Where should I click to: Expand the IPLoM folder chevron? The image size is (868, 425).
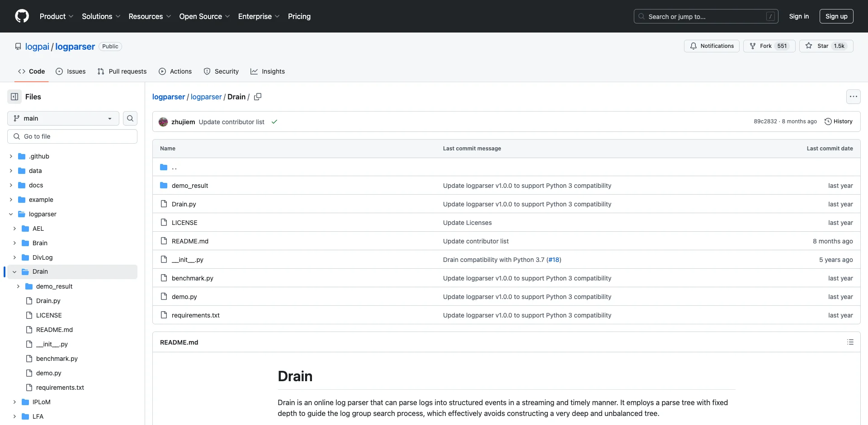click(x=14, y=402)
